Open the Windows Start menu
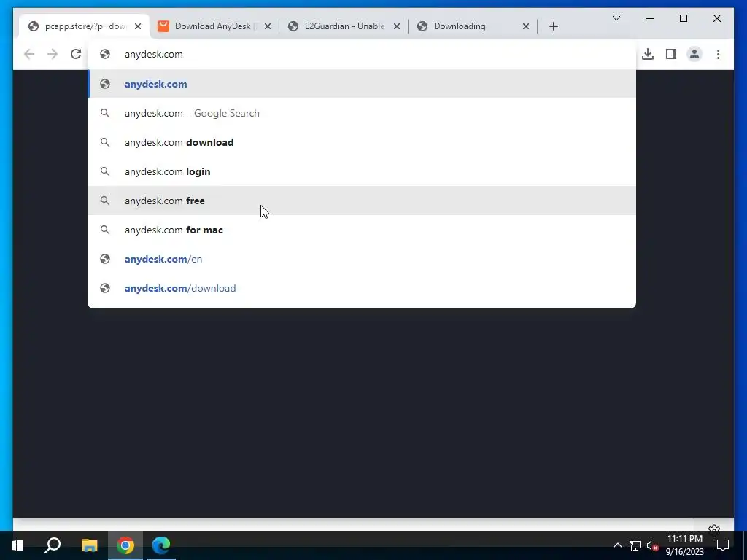747x560 pixels. point(18,545)
